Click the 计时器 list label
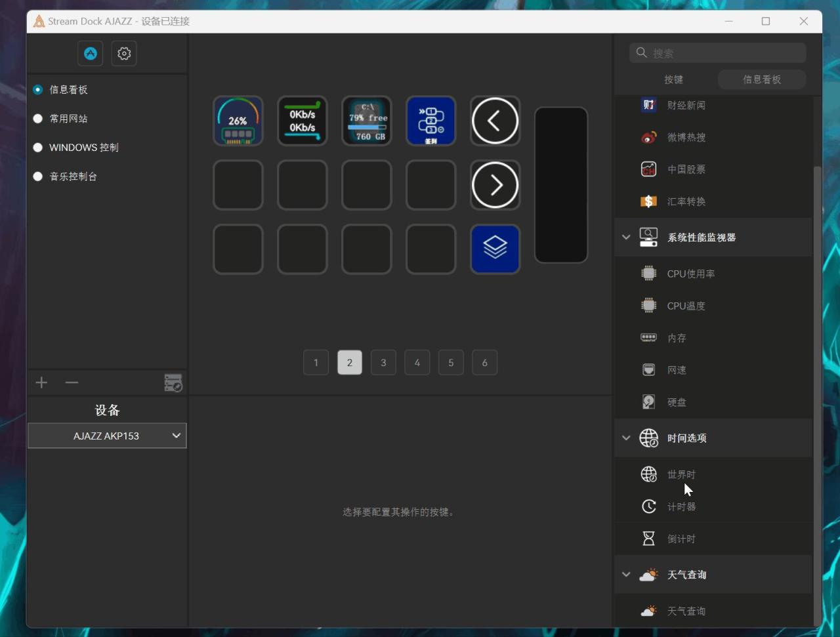 681,506
